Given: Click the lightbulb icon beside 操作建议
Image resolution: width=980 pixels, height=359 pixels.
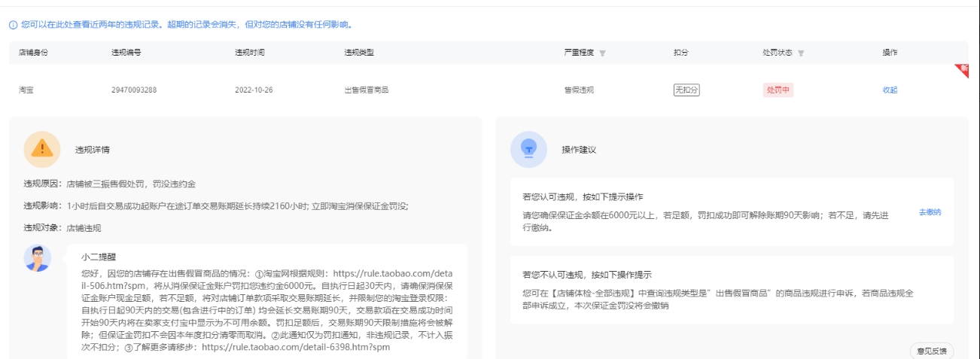Looking at the screenshot, I should click(528, 149).
